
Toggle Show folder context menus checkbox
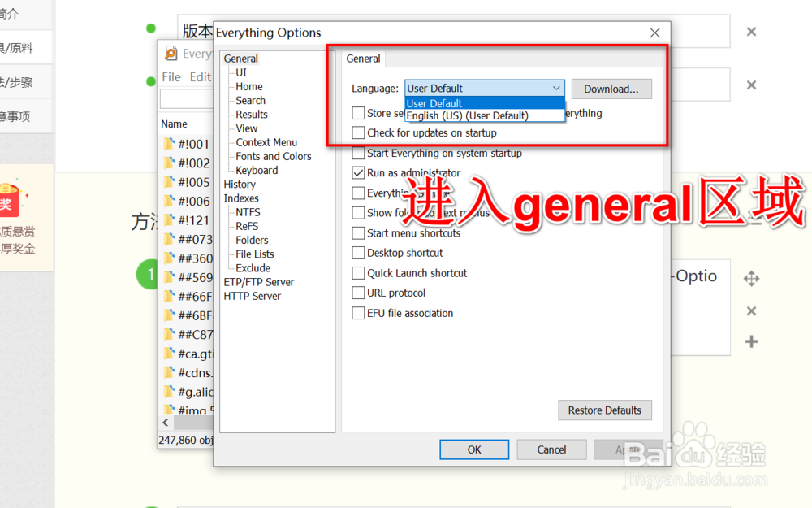[x=358, y=212]
